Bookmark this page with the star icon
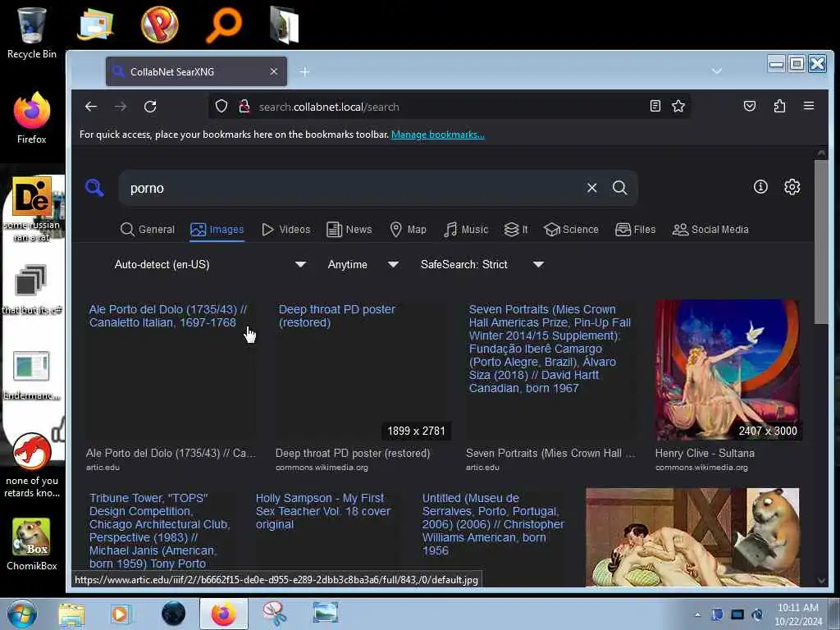This screenshot has height=630, width=840. pos(678,106)
